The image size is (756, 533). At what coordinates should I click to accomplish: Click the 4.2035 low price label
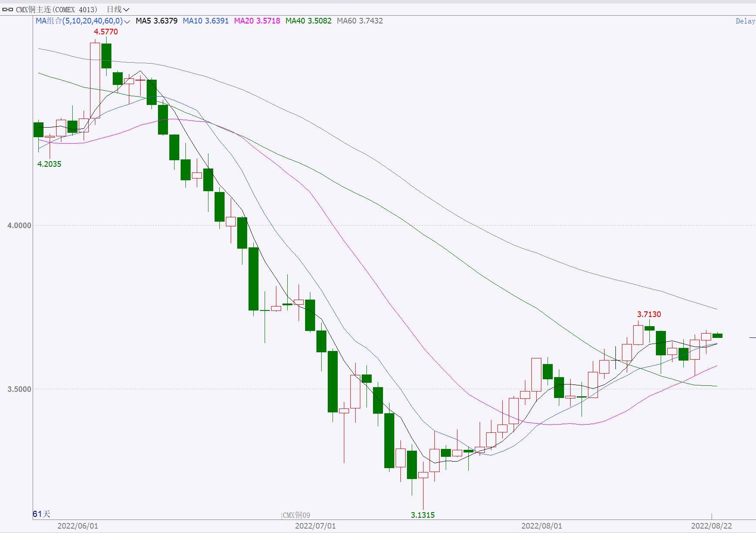point(49,164)
